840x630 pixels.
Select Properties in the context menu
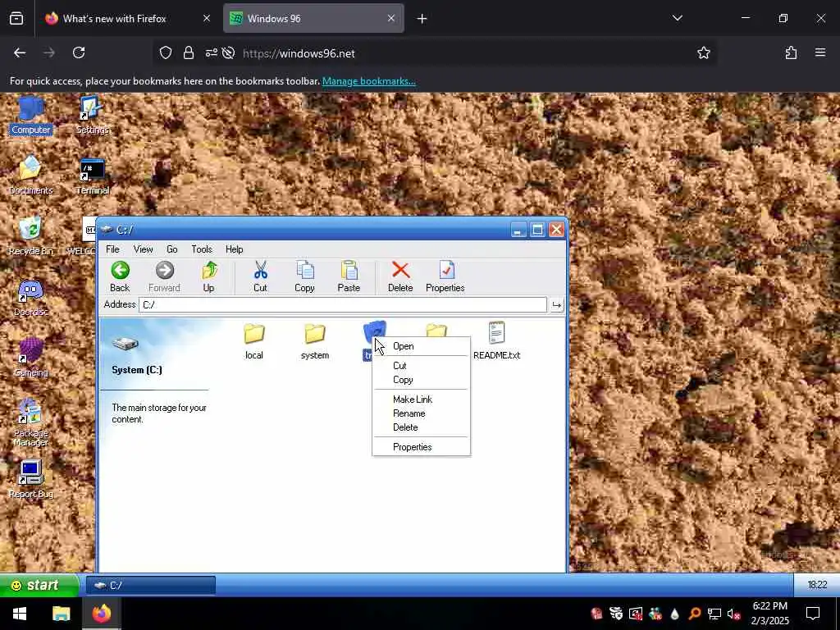click(421, 447)
